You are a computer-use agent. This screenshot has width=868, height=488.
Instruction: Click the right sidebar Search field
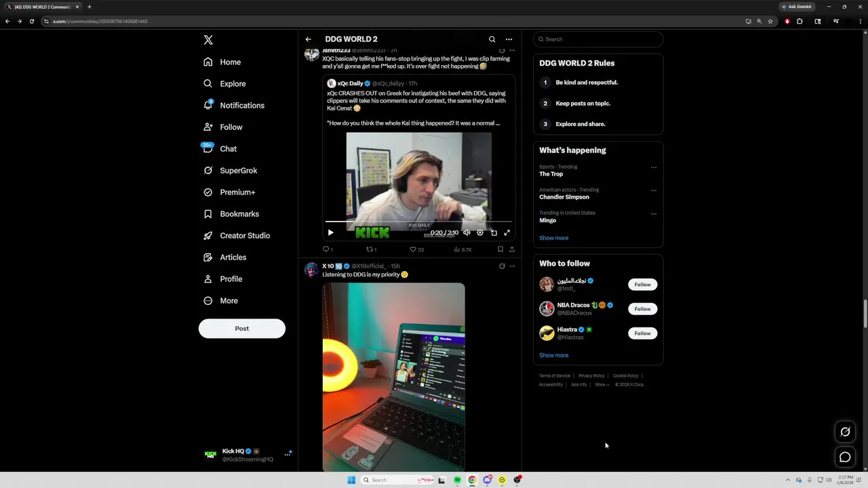598,39
